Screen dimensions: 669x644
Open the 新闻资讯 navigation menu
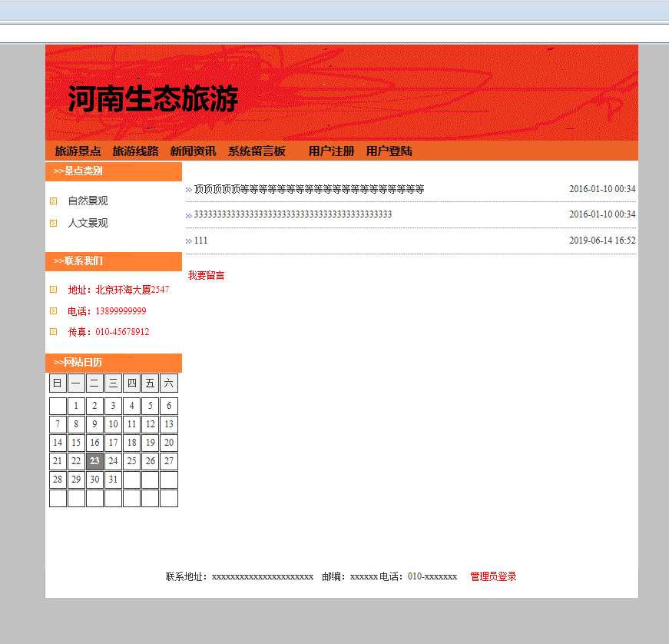pos(193,151)
